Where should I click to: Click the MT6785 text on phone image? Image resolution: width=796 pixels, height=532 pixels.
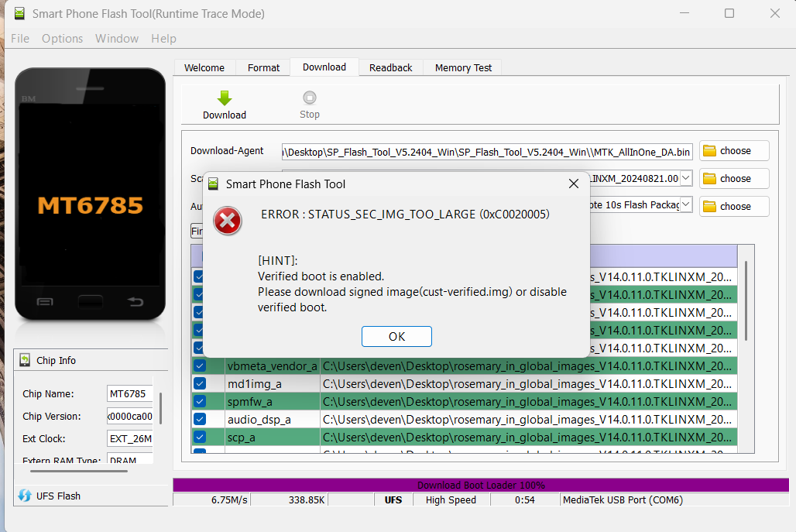point(91,205)
